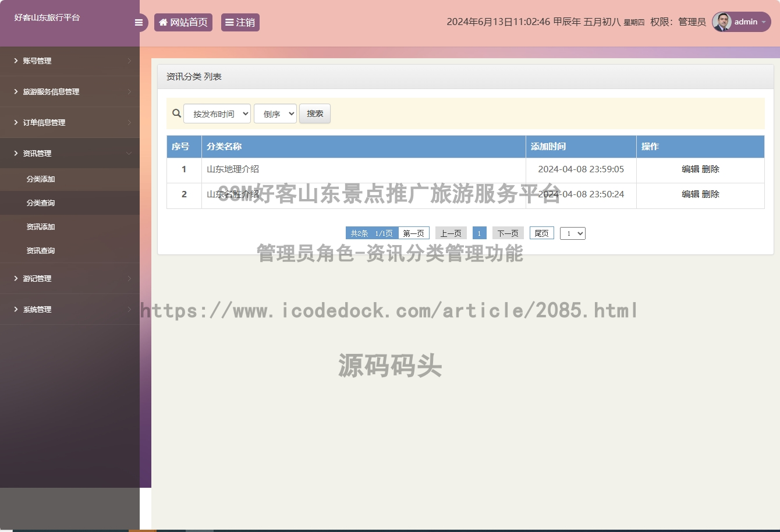Open the 分类查询 submenu item
The height and width of the screenshot is (532, 780).
(x=70, y=203)
